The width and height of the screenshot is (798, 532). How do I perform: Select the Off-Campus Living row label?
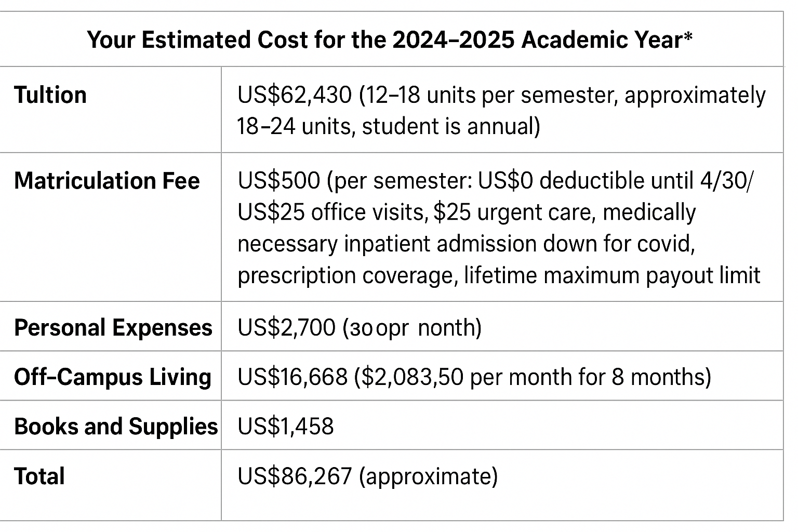[113, 377]
